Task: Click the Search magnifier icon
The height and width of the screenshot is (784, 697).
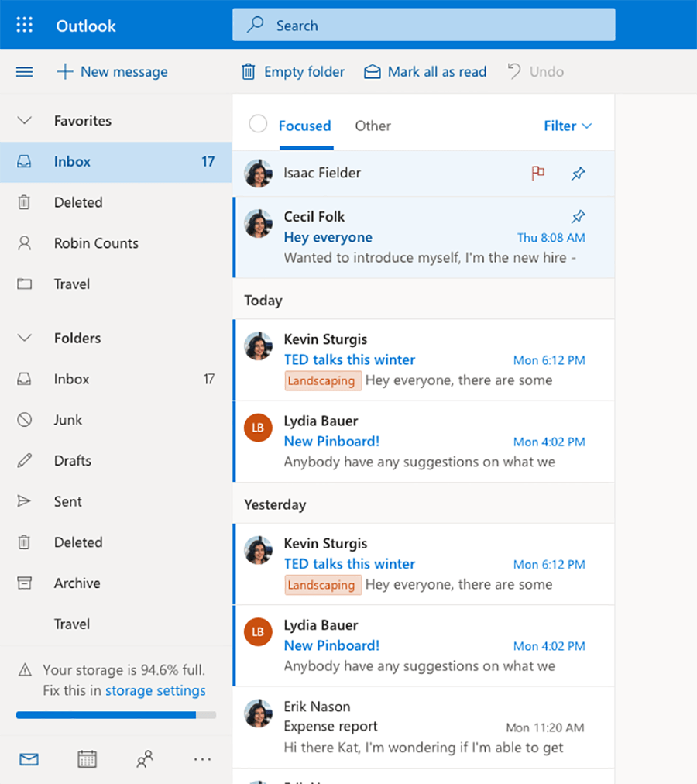Action: pyautogui.click(x=255, y=24)
